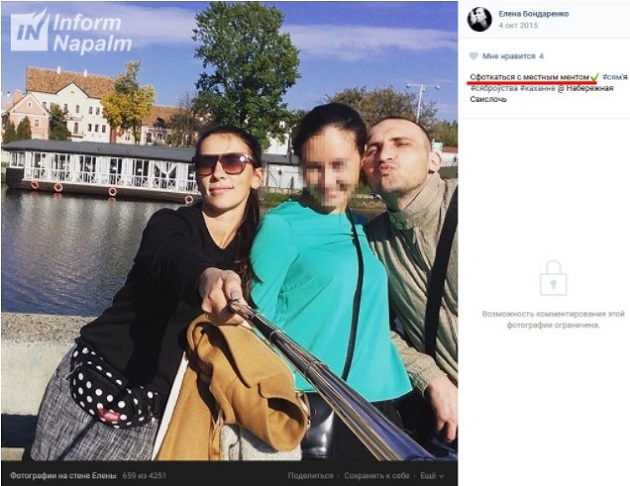Screen dimensions: 630x486
Task: Open the author's round profile avatar
Action: [x=479, y=19]
